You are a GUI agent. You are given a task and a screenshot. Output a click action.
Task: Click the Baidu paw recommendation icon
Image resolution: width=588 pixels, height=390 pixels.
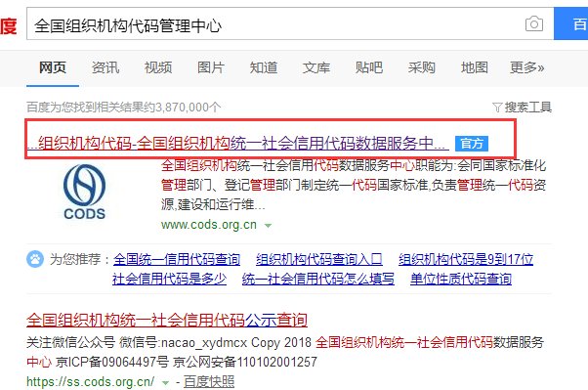35,259
